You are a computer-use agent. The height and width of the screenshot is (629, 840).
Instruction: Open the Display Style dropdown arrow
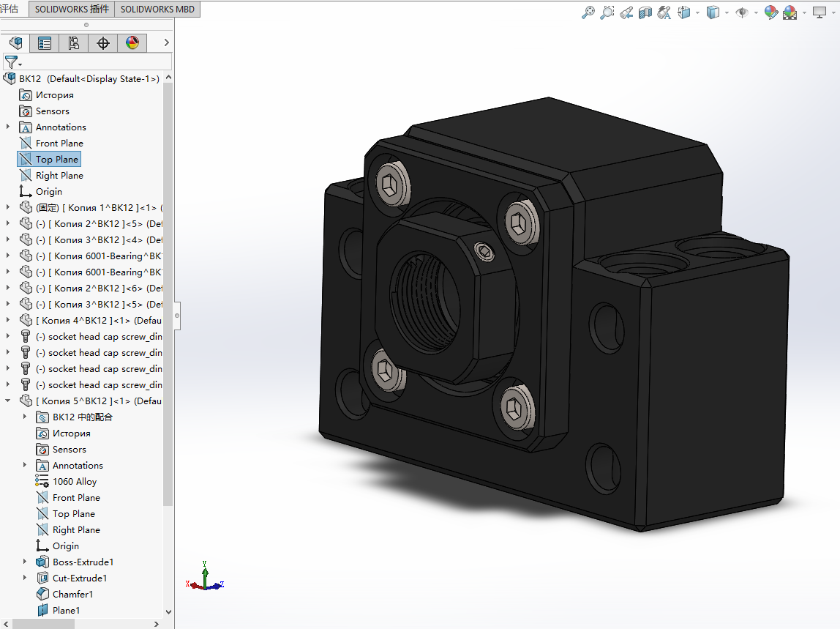[727, 13]
